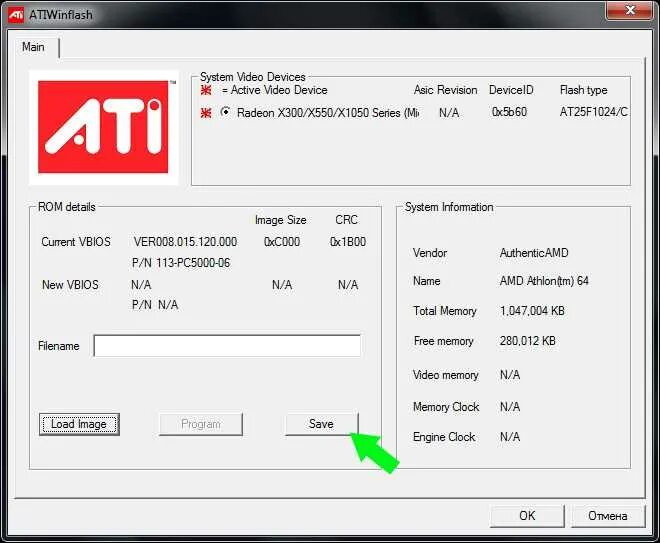Click the Flash type column header
660x543 pixels.
(583, 90)
